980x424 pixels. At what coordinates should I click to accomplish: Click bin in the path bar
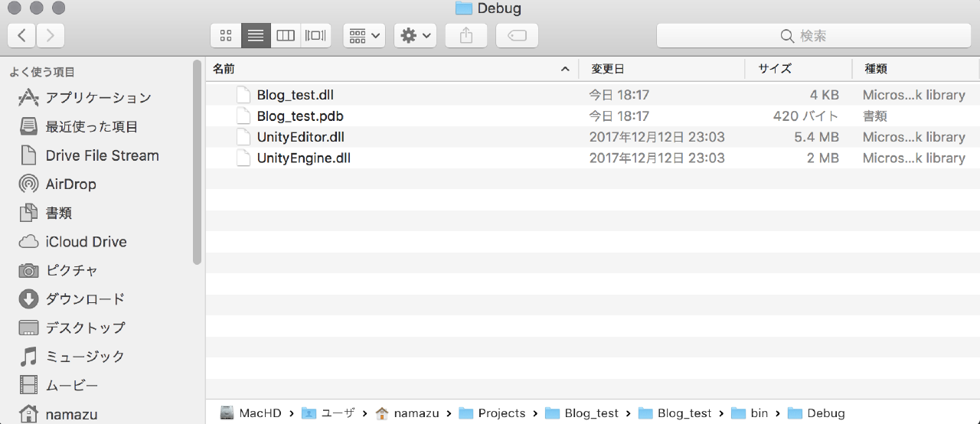click(750, 413)
